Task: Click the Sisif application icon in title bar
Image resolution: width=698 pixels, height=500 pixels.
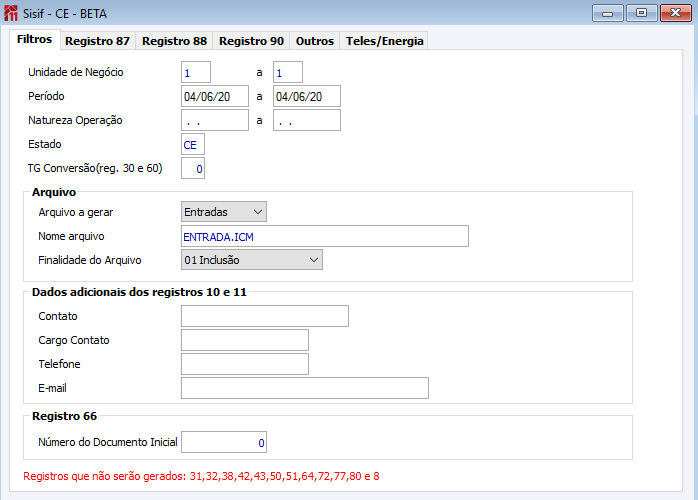Action: pyautogui.click(x=11, y=13)
